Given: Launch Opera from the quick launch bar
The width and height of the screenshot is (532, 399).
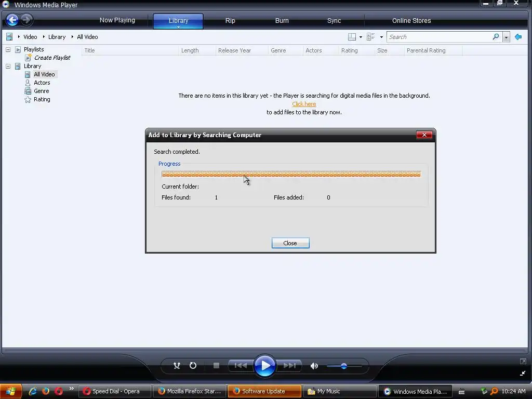Looking at the screenshot, I should (x=59, y=391).
